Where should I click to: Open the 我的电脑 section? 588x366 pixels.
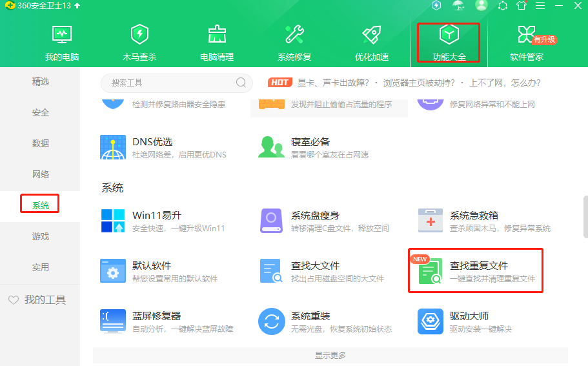point(62,43)
